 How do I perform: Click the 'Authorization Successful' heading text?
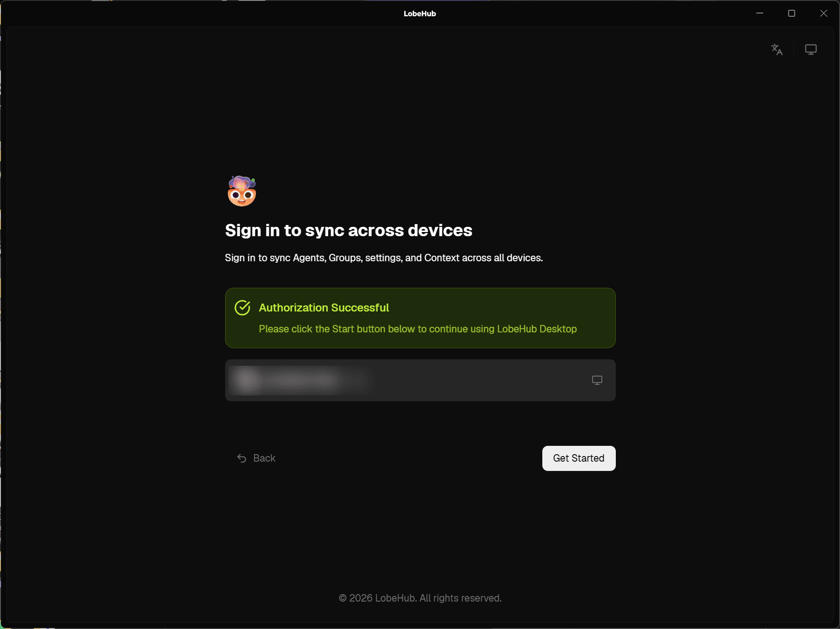coord(324,308)
